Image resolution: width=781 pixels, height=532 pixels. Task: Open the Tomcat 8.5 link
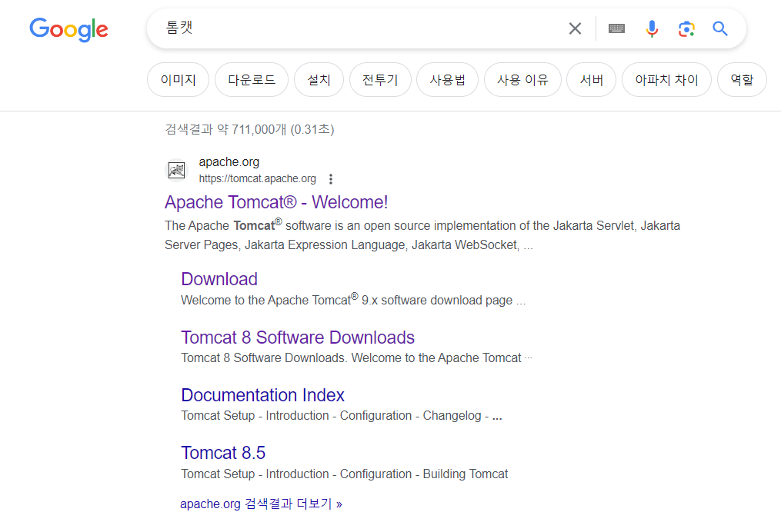223,453
